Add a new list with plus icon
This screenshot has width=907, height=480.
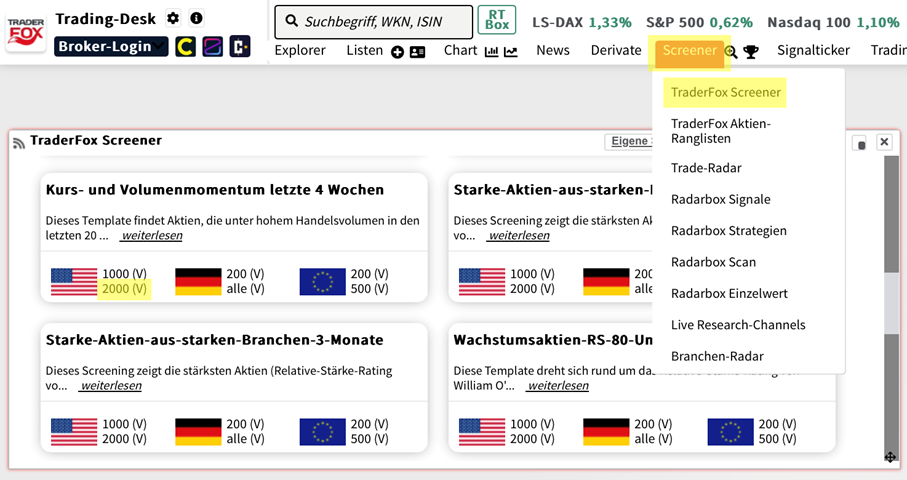click(x=397, y=52)
